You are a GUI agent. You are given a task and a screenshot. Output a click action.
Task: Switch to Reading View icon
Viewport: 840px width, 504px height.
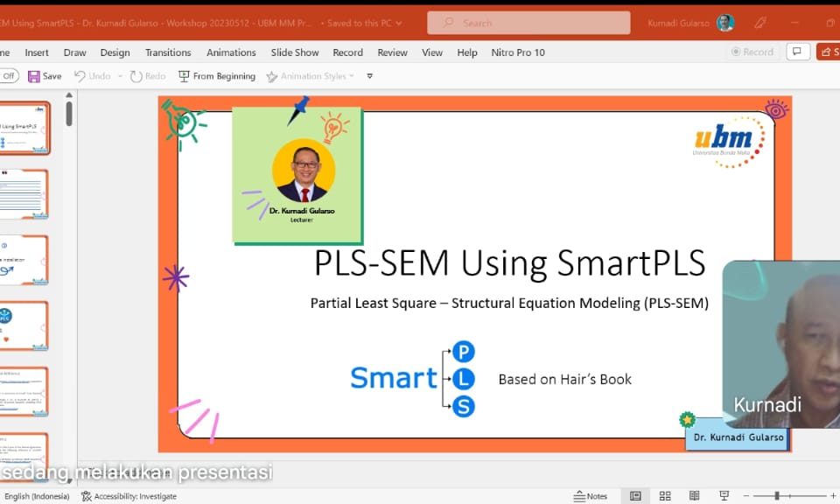(x=694, y=496)
